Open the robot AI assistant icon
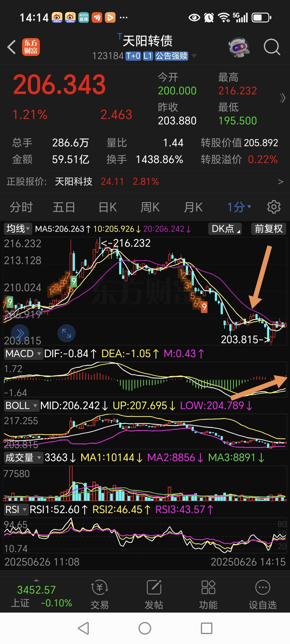Viewport: 290px width, 644px height. point(239,47)
